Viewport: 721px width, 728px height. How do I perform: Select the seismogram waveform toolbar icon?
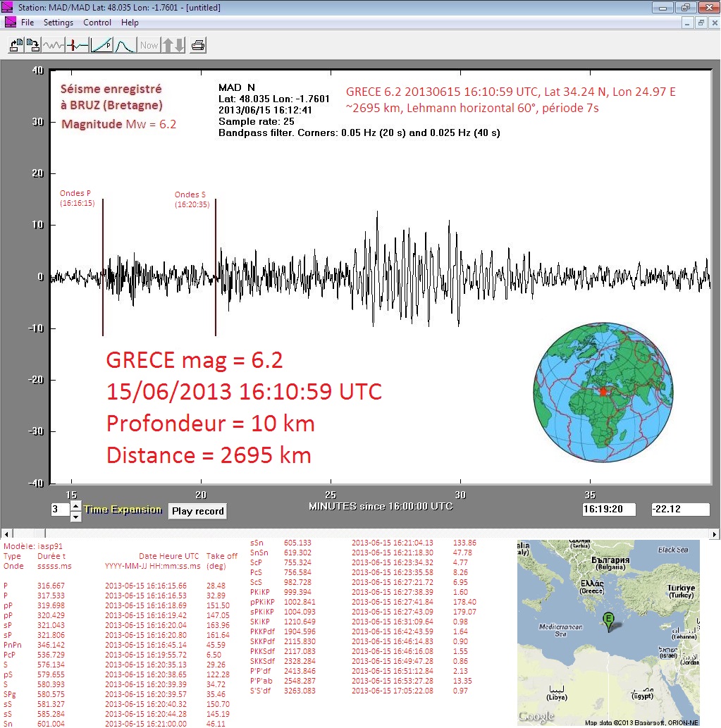point(54,46)
